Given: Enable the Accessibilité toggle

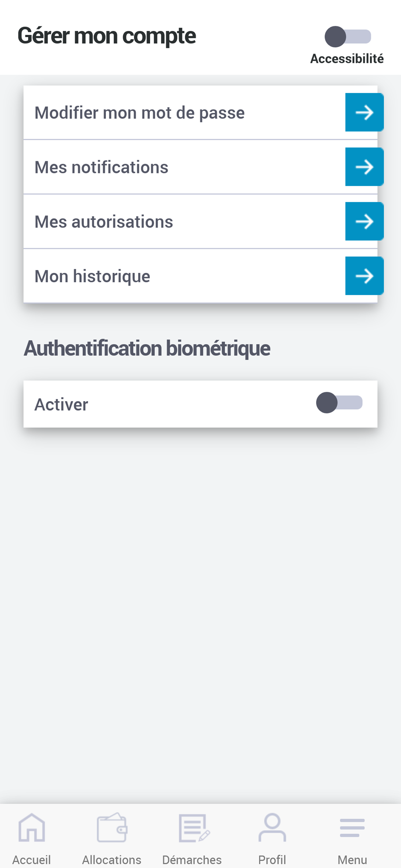Looking at the screenshot, I should [348, 36].
